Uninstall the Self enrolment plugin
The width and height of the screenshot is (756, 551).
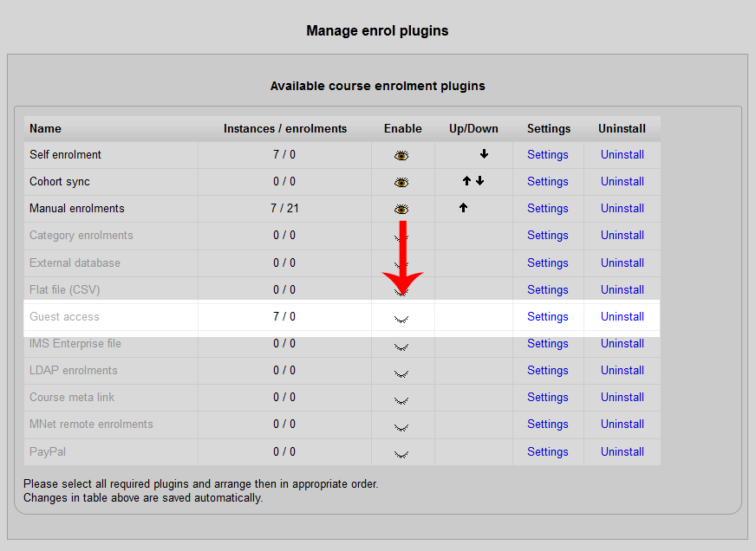(x=622, y=154)
